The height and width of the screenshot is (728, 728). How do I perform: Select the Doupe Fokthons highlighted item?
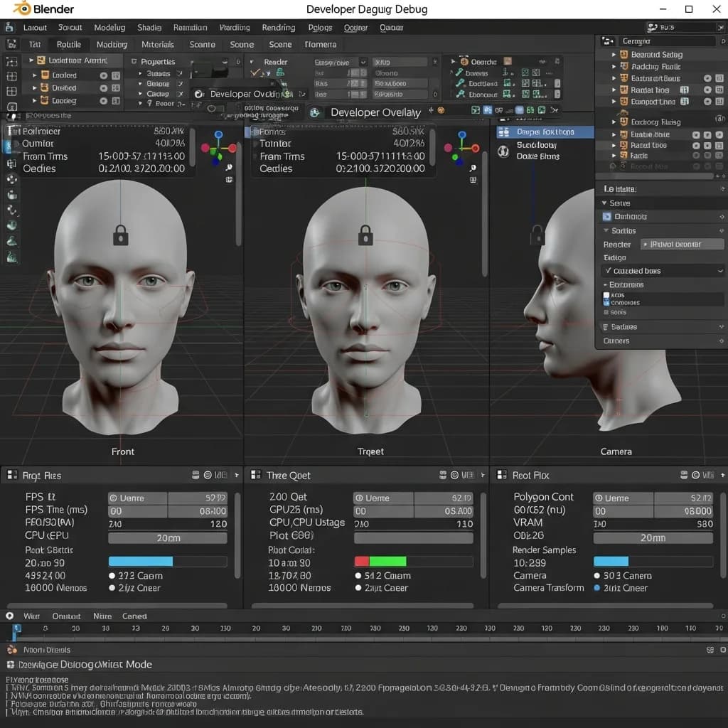(545, 132)
